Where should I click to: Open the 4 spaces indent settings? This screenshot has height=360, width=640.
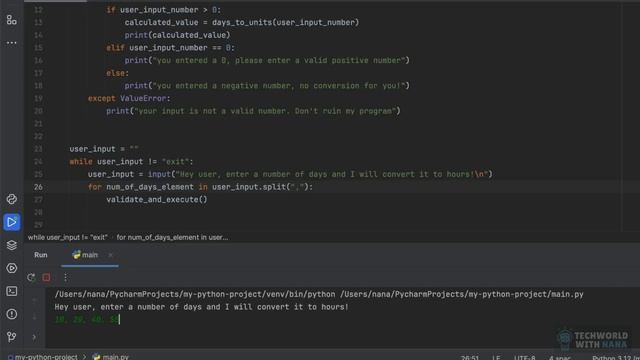(560, 358)
